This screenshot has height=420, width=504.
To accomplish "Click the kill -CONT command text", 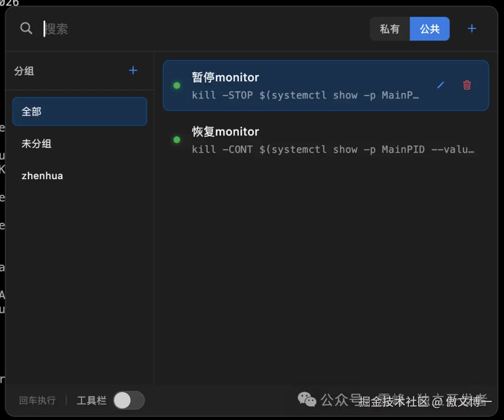I will tap(333, 149).
